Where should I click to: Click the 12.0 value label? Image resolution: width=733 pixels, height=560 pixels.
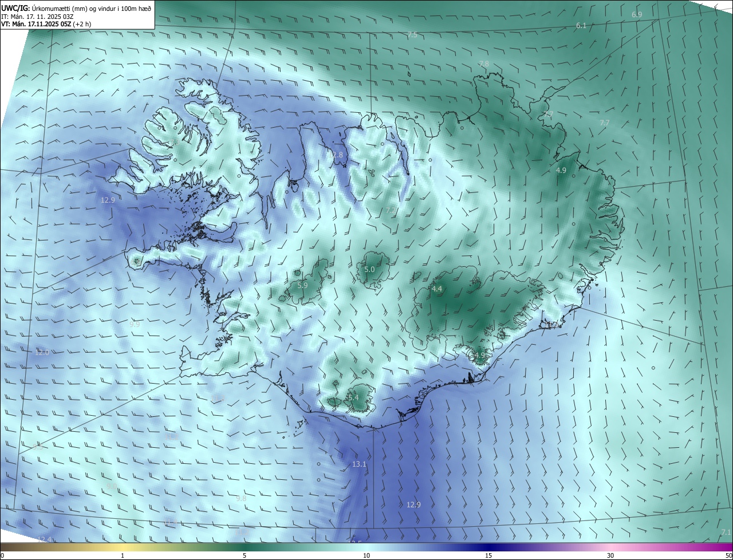tap(42, 352)
